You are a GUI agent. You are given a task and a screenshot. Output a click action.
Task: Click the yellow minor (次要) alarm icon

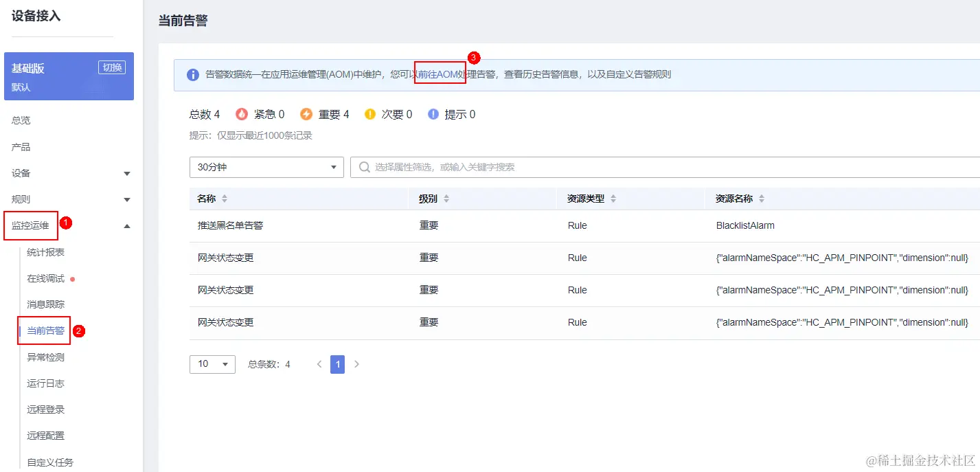pos(370,114)
